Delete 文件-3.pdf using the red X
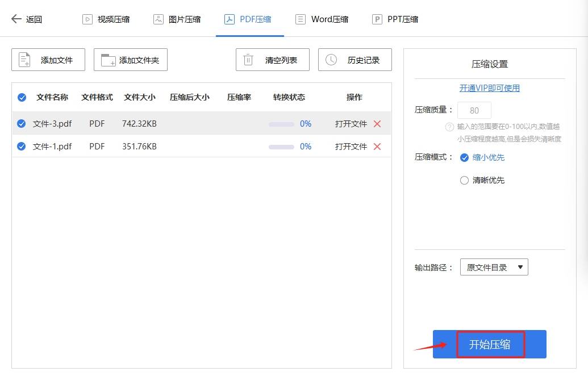588x380 pixels. click(377, 123)
